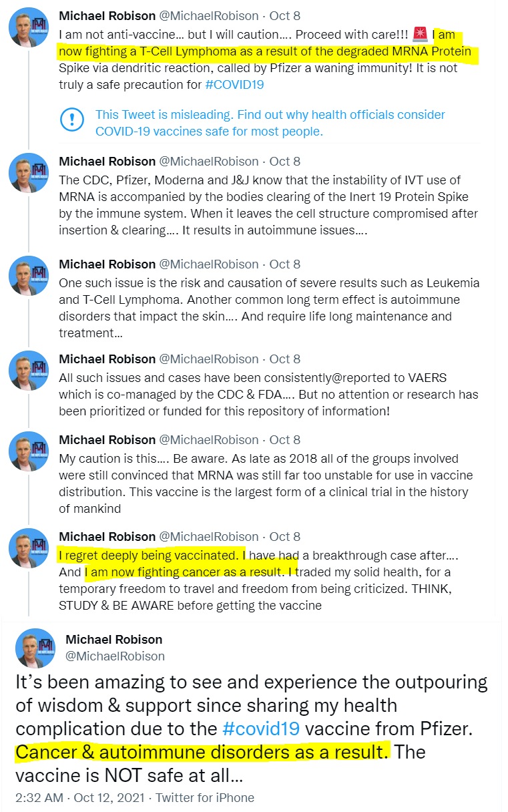Open the @MichaelRobison handle under the bottom tweet's name
The width and height of the screenshot is (508, 812).
pyautogui.click(x=115, y=656)
